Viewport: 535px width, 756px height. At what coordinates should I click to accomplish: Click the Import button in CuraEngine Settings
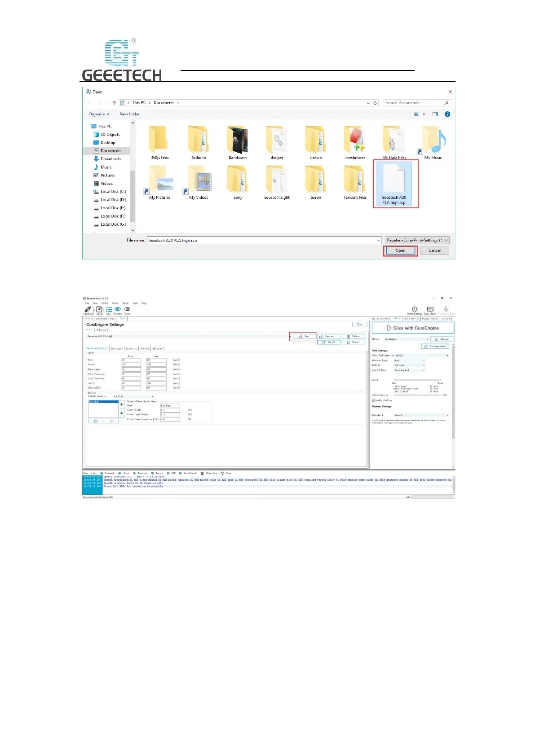coord(329,342)
